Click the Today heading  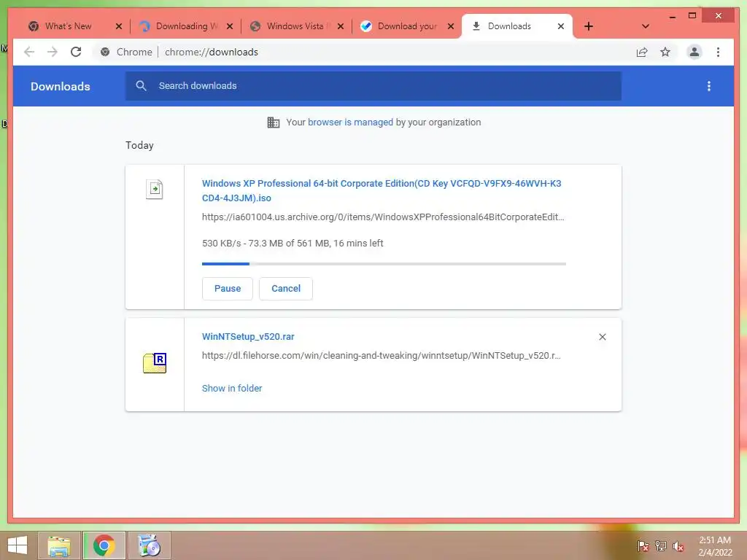pyautogui.click(x=139, y=145)
